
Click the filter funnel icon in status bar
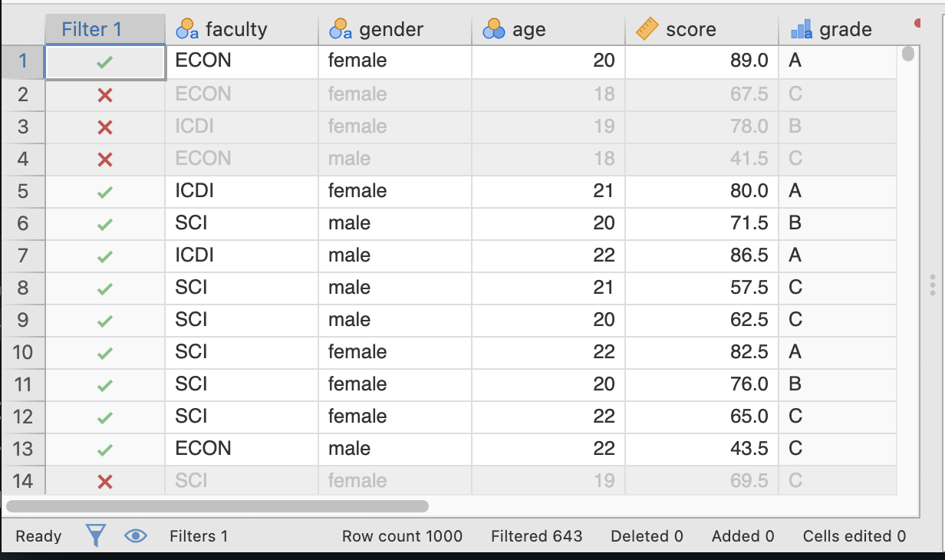95,535
